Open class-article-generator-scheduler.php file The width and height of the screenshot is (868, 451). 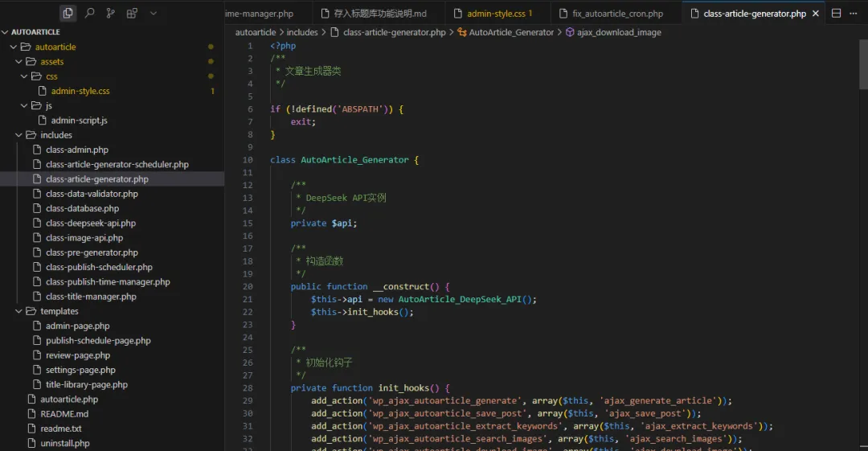point(117,165)
